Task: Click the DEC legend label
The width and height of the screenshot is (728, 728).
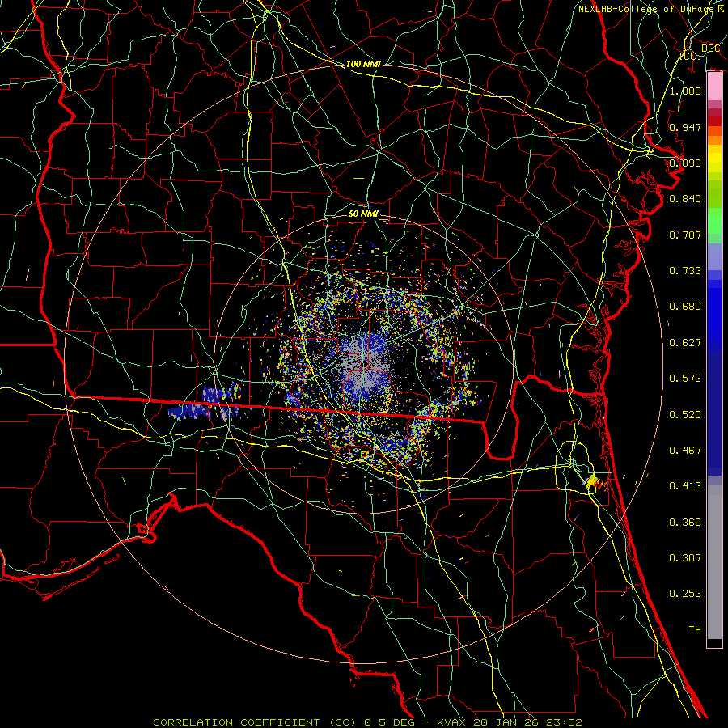Action: coord(710,48)
